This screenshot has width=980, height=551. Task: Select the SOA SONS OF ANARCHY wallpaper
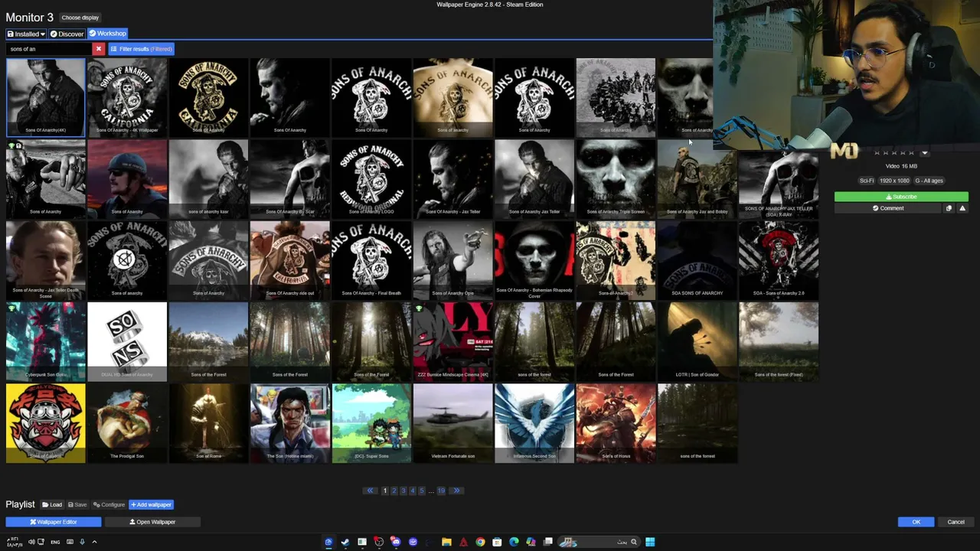(x=697, y=260)
